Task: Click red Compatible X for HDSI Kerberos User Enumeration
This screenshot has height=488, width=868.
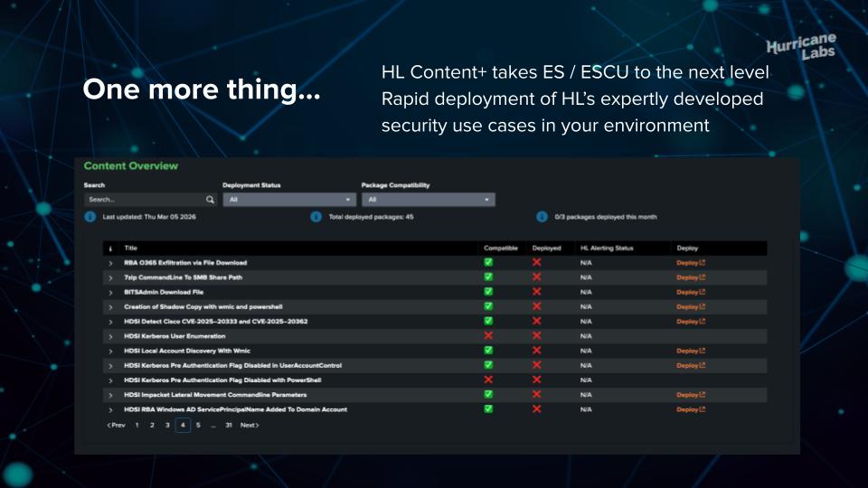Action: pos(488,336)
